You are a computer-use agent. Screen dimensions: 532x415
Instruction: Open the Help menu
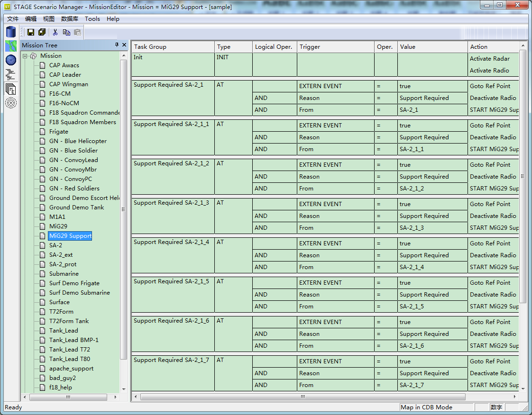[x=113, y=18]
